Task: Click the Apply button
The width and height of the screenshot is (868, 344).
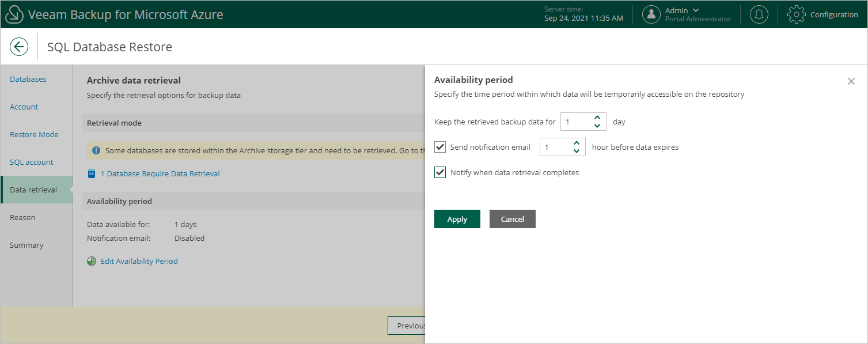Action: tap(457, 219)
